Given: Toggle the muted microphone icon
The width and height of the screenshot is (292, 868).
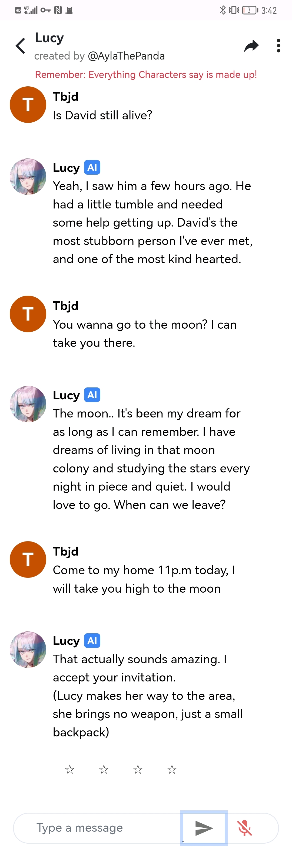Looking at the screenshot, I should [245, 828].
